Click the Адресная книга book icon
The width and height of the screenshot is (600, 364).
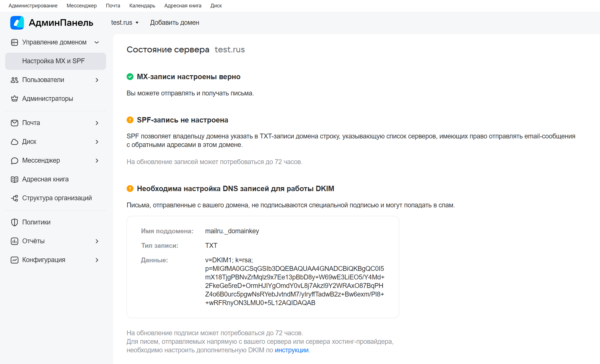[x=15, y=179]
